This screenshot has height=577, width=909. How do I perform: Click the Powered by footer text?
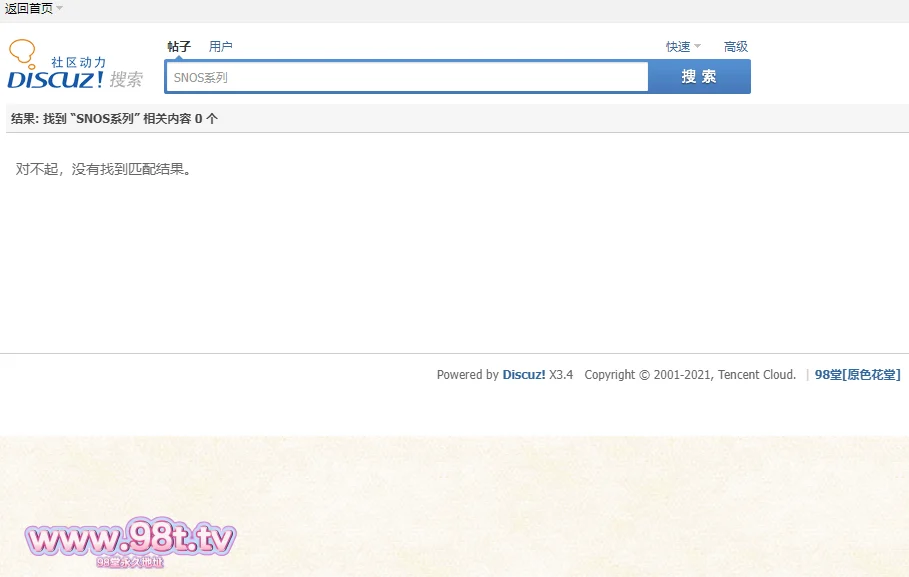tap(467, 375)
